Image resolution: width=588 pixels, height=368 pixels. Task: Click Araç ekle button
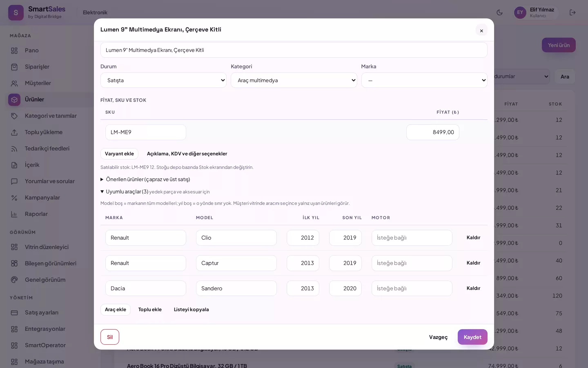116,310
